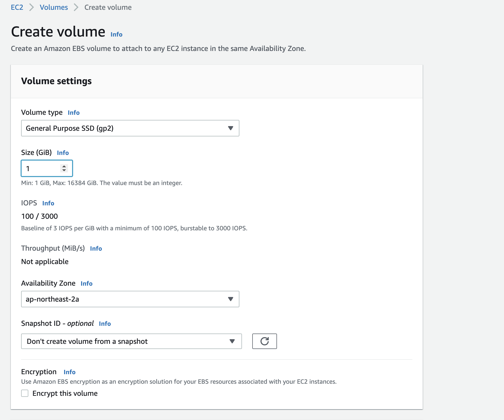Open the Volume type dropdown
This screenshot has width=504, height=420.
(x=130, y=128)
